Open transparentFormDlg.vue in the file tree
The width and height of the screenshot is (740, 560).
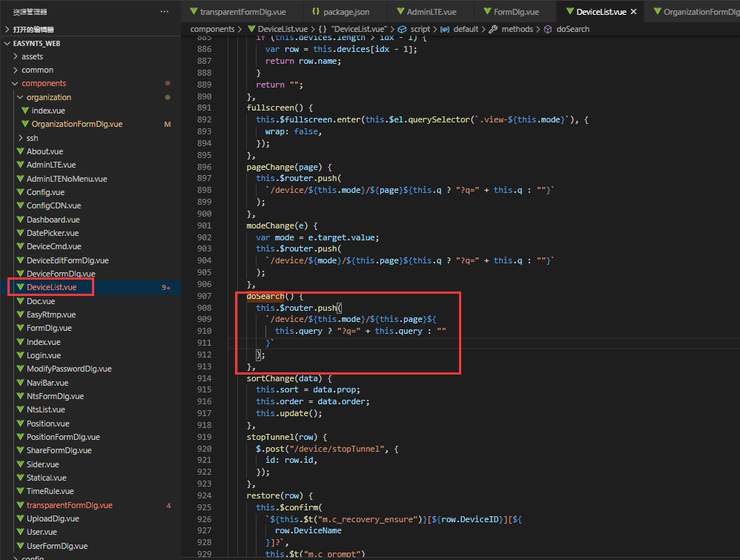tap(70, 505)
